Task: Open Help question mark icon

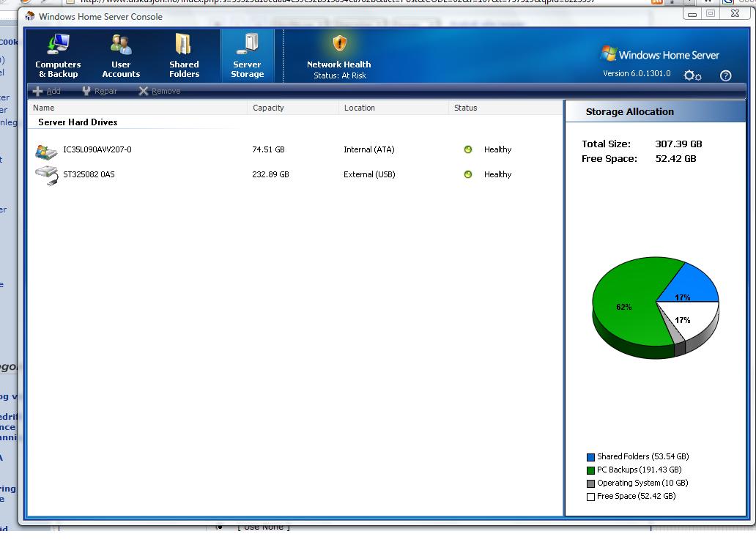Action: [726, 75]
